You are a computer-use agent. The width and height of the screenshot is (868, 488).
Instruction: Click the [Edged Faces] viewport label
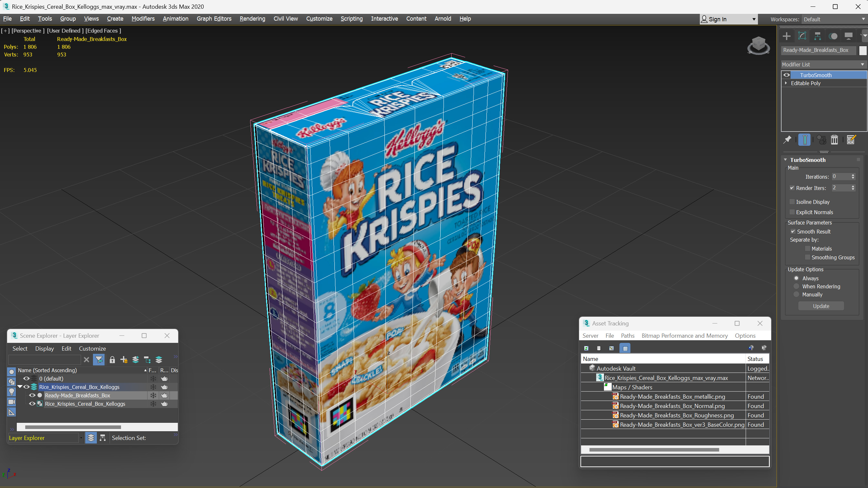coord(103,31)
